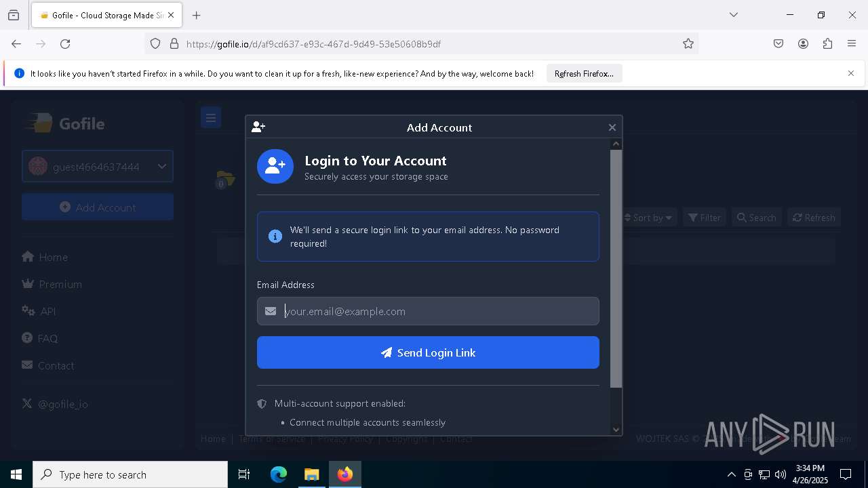
Task: Open the Firefox application menu
Action: coord(852,44)
